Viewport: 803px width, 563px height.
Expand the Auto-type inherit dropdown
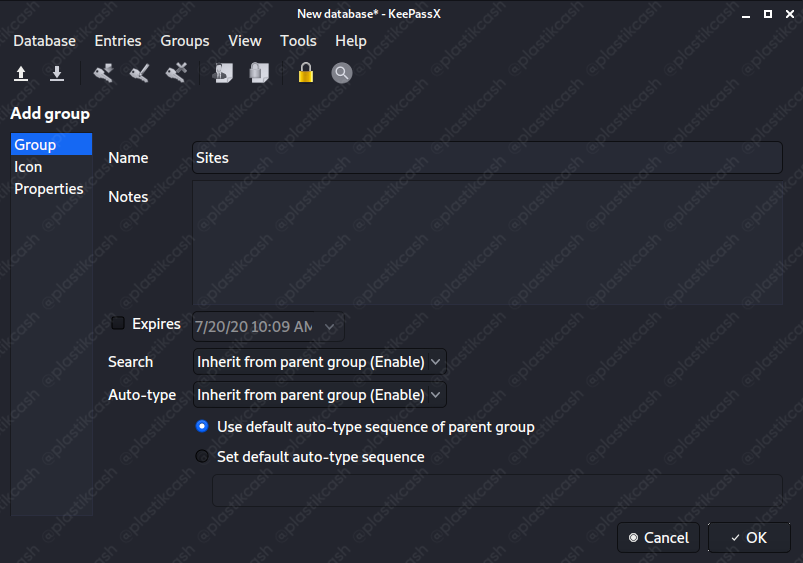[x=319, y=395]
